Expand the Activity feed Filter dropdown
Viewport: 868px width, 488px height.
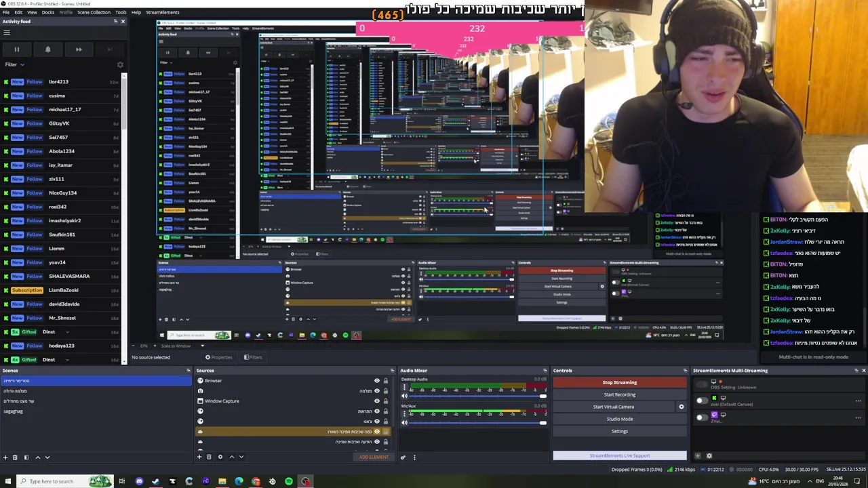(15, 65)
